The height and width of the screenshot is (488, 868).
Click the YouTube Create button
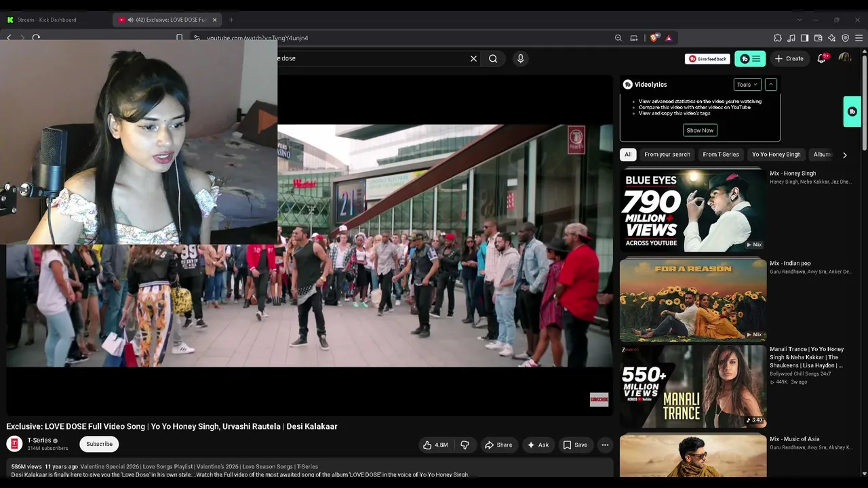coord(789,59)
